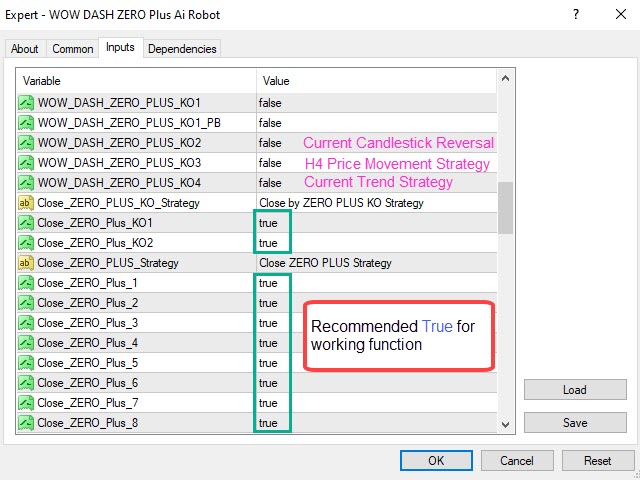The width and height of the screenshot is (640, 480).
Task: Select the false value of WOW_DASH_ZERO_PLUS_KO2
Action: point(270,143)
